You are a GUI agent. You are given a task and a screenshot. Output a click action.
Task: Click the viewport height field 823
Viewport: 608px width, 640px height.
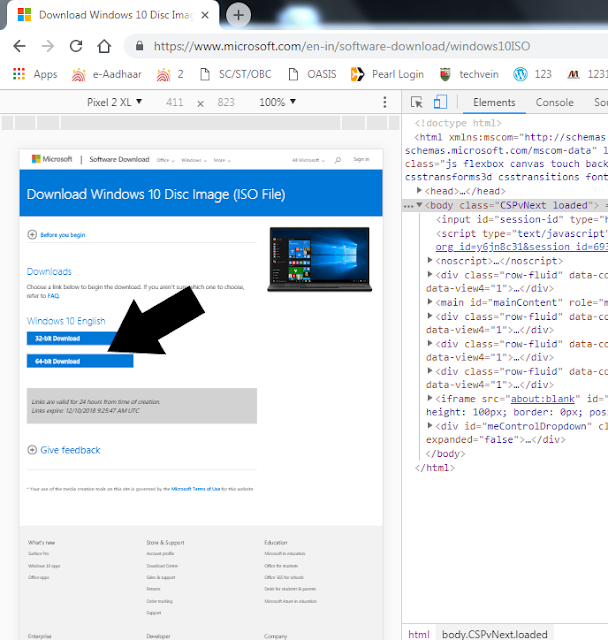click(x=226, y=102)
